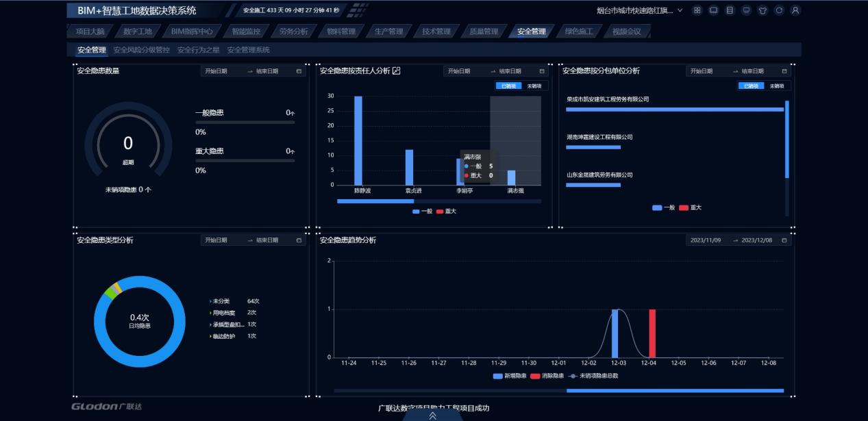Click the 安全管理系统 link

248,50
